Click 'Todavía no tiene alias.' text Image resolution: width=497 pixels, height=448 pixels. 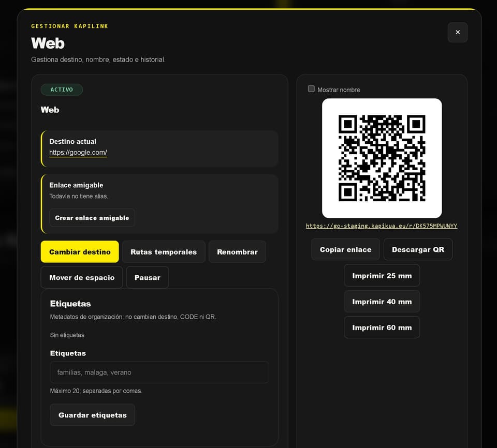point(79,196)
